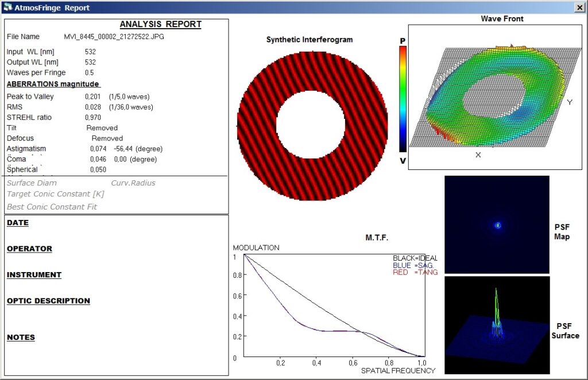Click the STREHL ratio value 0,970
Viewport: 588px width, 380px height.
[93, 117]
